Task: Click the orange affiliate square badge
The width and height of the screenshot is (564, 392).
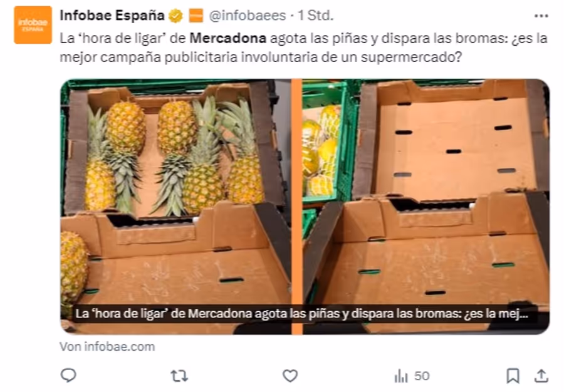Action: pyautogui.click(x=196, y=16)
